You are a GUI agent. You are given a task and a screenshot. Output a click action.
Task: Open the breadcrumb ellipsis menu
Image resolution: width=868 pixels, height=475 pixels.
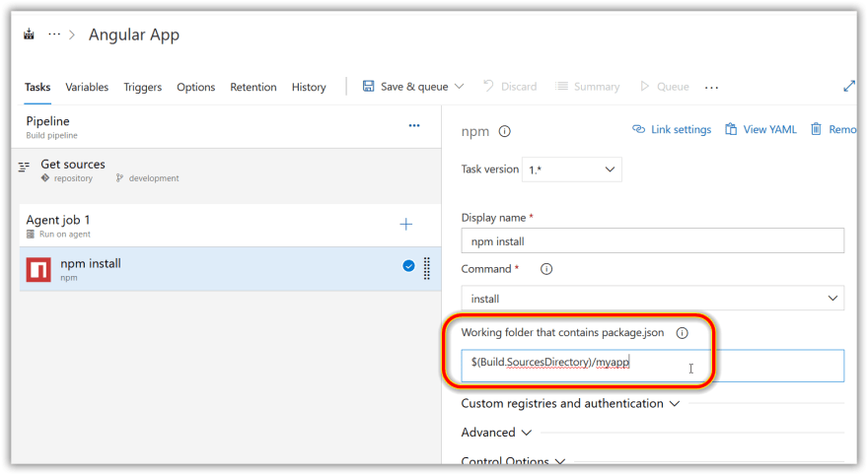[53, 34]
